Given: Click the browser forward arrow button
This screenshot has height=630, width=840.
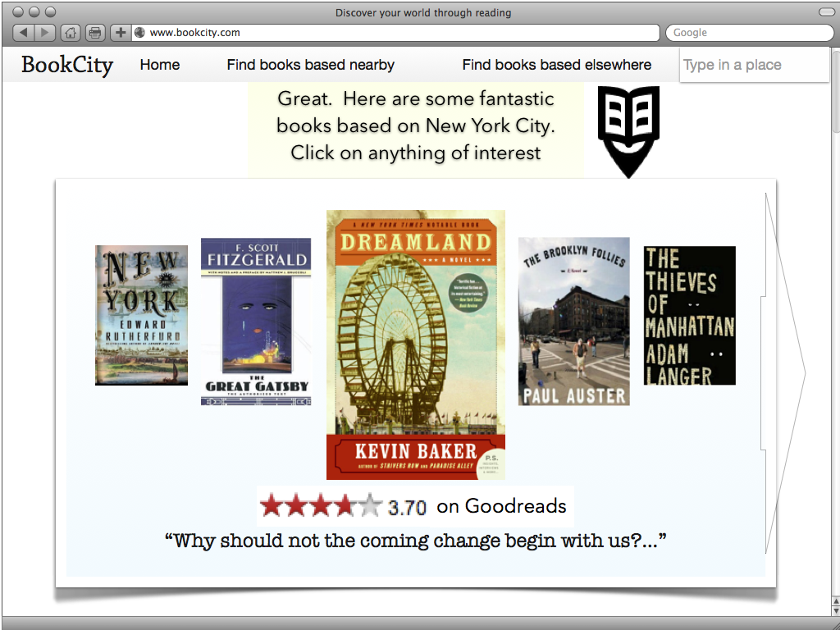Looking at the screenshot, I should coord(45,33).
